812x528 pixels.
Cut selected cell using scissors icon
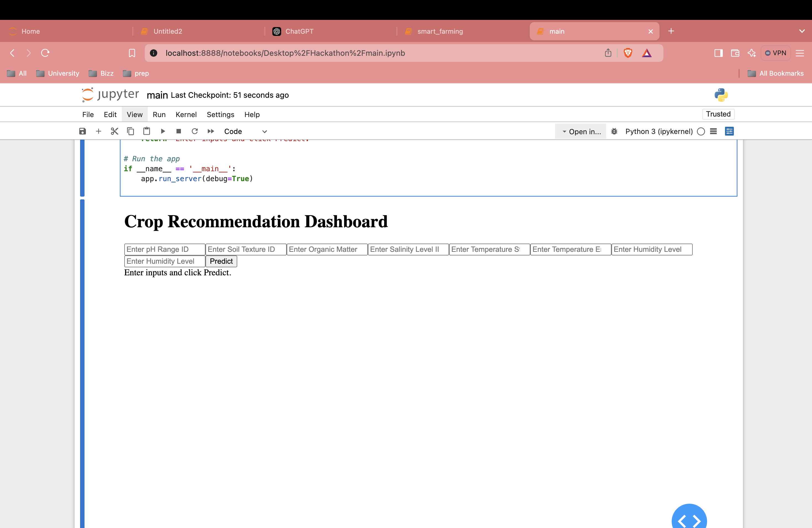click(114, 131)
